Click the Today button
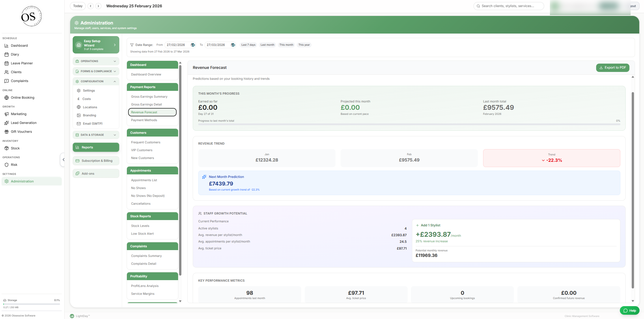This screenshot has width=644, height=319. (x=78, y=6)
